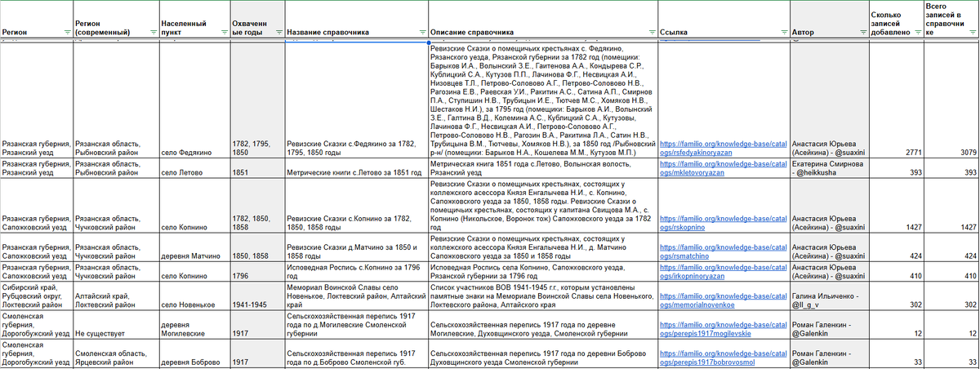Image resolution: width=980 pixels, height=369 pixels.
Task: Open the filter for Всего записей в справочнике column
Action: (971, 33)
